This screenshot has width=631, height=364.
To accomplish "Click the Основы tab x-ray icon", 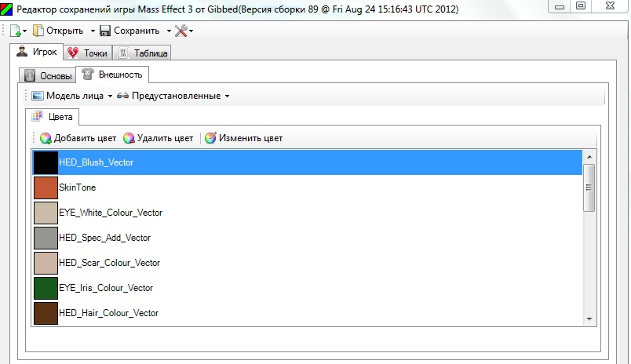I will [30, 75].
